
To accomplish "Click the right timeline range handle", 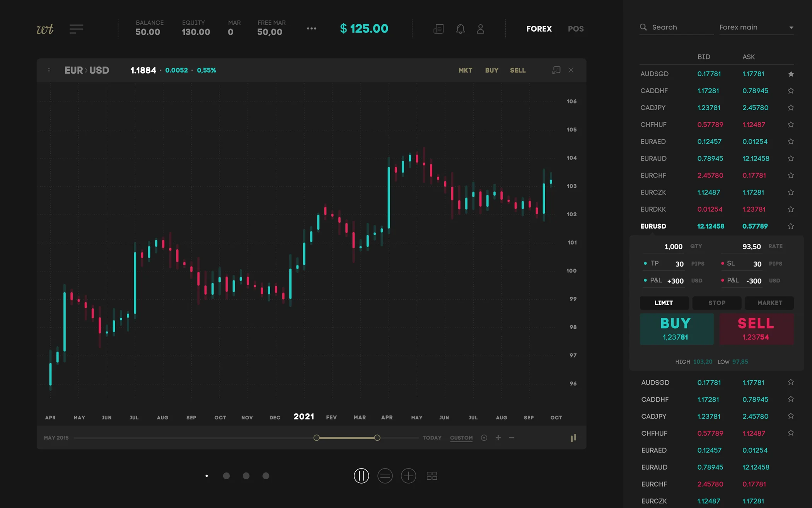I will pyautogui.click(x=377, y=438).
